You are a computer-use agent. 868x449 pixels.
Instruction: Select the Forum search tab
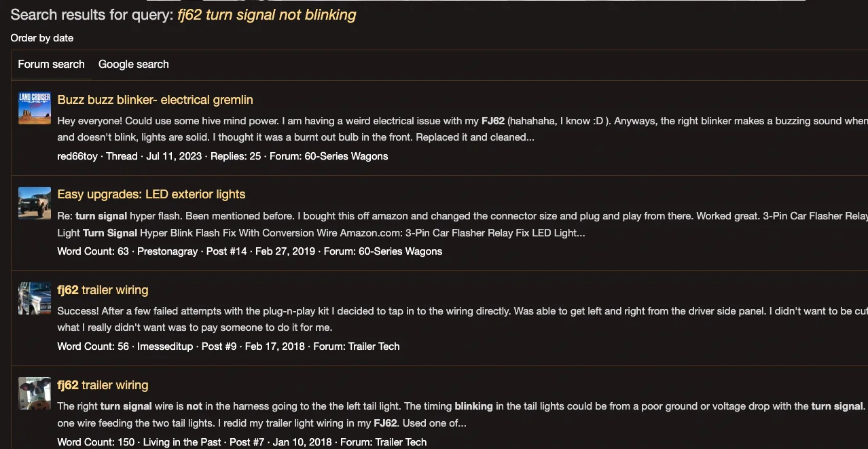click(51, 65)
